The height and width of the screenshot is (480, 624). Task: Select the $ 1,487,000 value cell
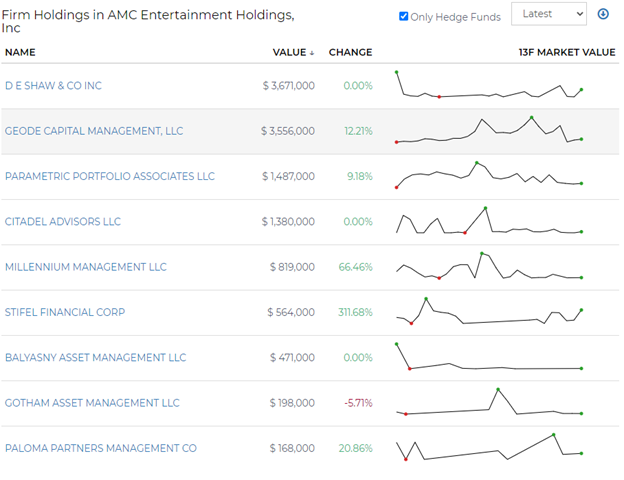pos(288,176)
